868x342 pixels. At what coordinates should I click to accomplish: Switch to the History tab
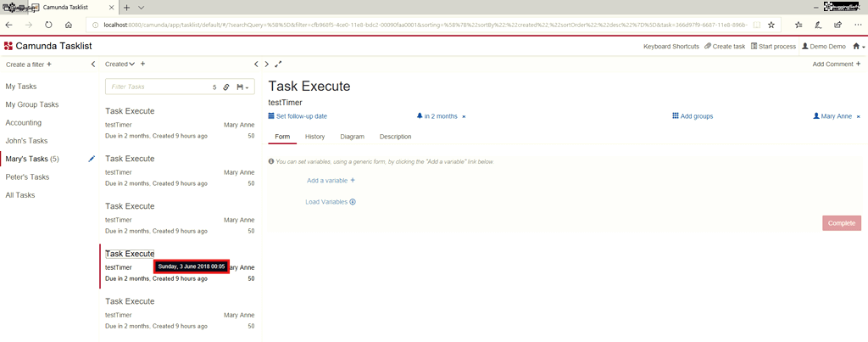point(315,137)
